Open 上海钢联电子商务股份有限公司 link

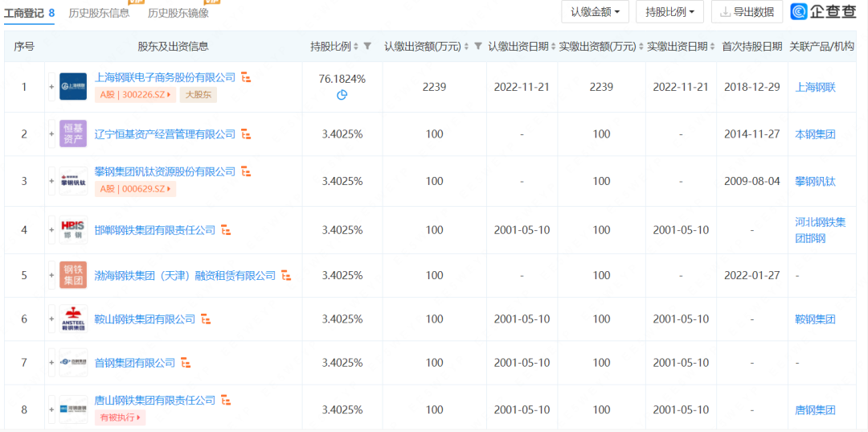(x=166, y=77)
